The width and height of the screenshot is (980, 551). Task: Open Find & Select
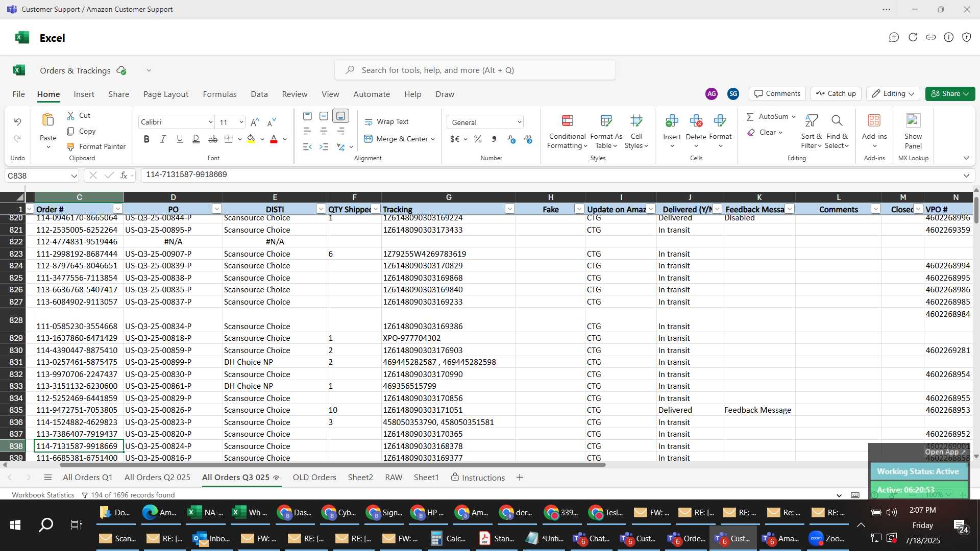pos(837,132)
